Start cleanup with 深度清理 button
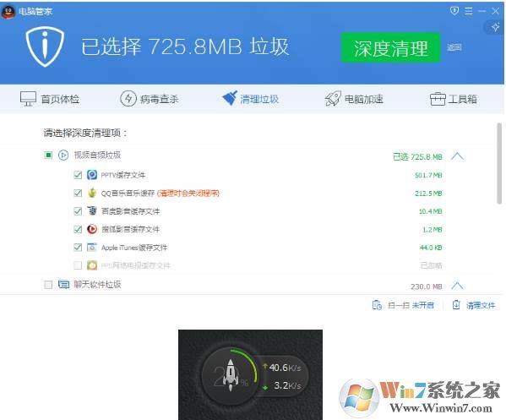 (391, 48)
